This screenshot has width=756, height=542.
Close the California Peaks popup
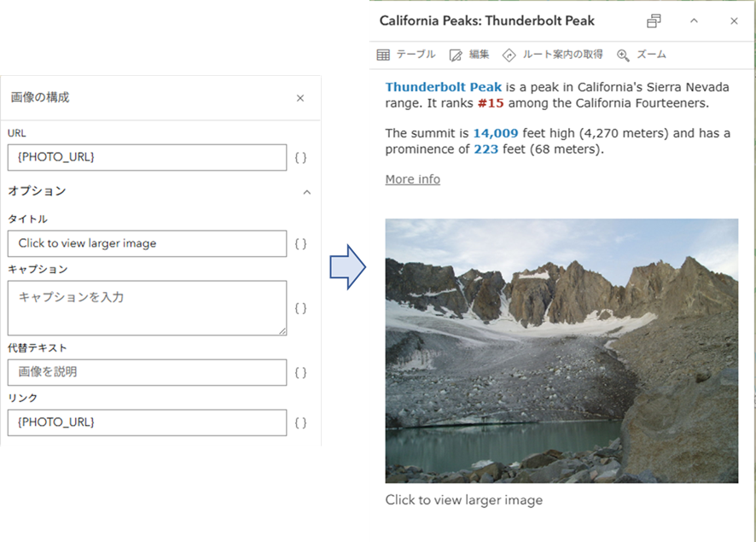(734, 21)
